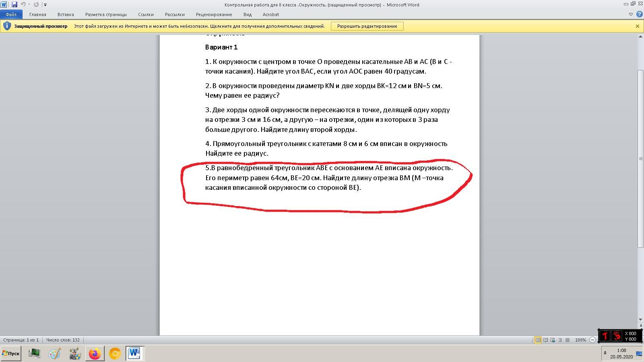Minimize the Word window

pos(626,4)
